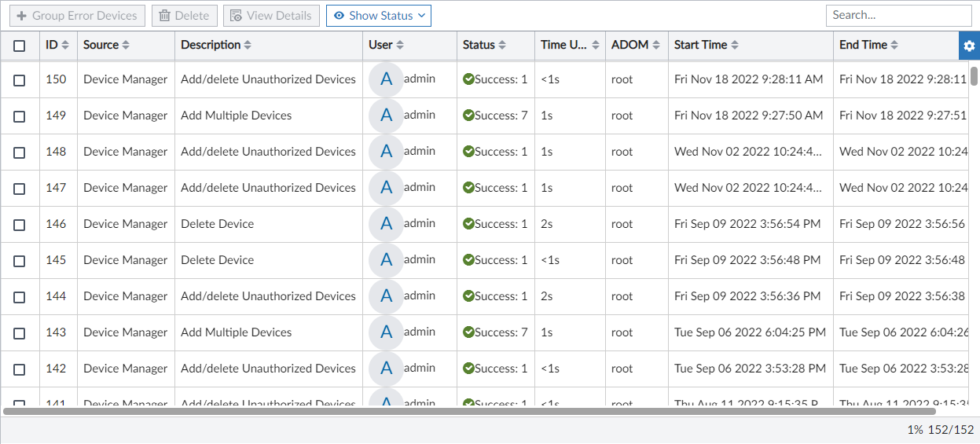Image resolution: width=980 pixels, height=444 pixels.
Task: Click admin avatar icon for task 150
Action: [x=386, y=79]
